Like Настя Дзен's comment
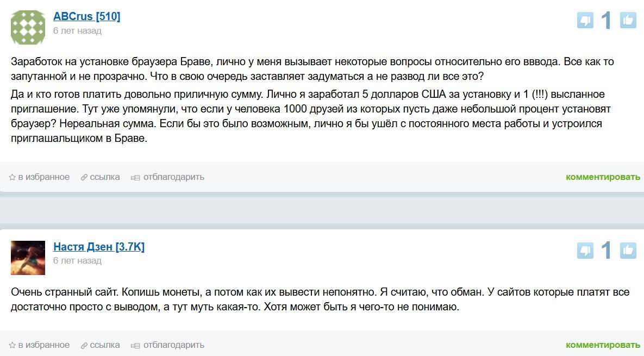This screenshot has height=356, width=644. point(628,251)
